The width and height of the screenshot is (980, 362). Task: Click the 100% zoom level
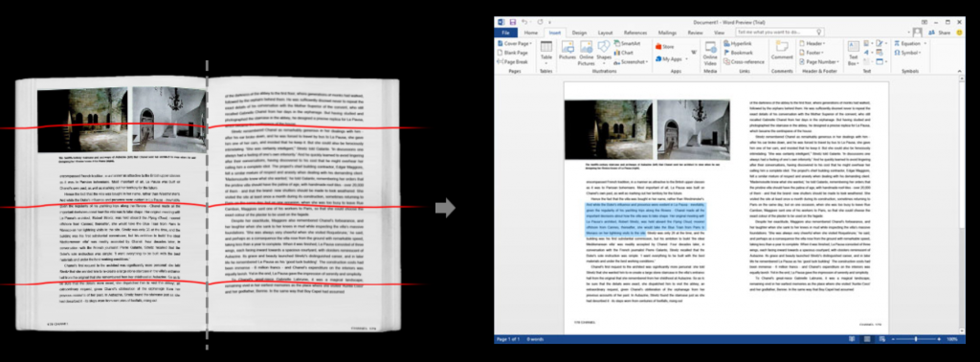point(952,339)
